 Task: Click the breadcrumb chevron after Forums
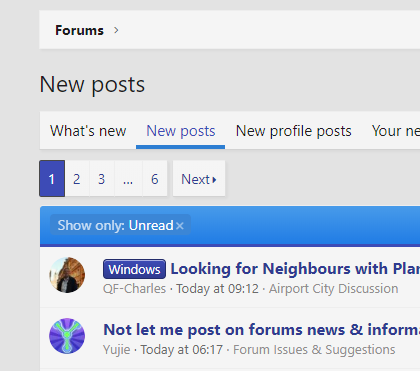point(116,30)
